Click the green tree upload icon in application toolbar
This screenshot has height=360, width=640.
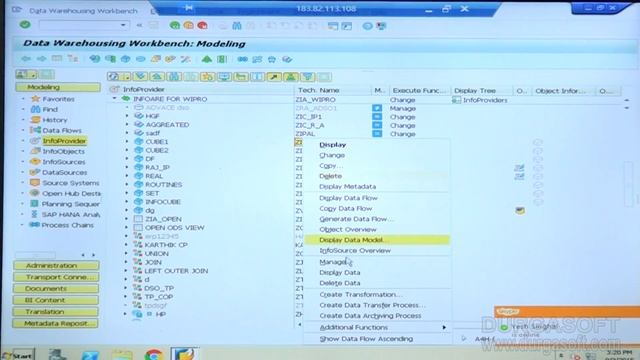(x=207, y=59)
